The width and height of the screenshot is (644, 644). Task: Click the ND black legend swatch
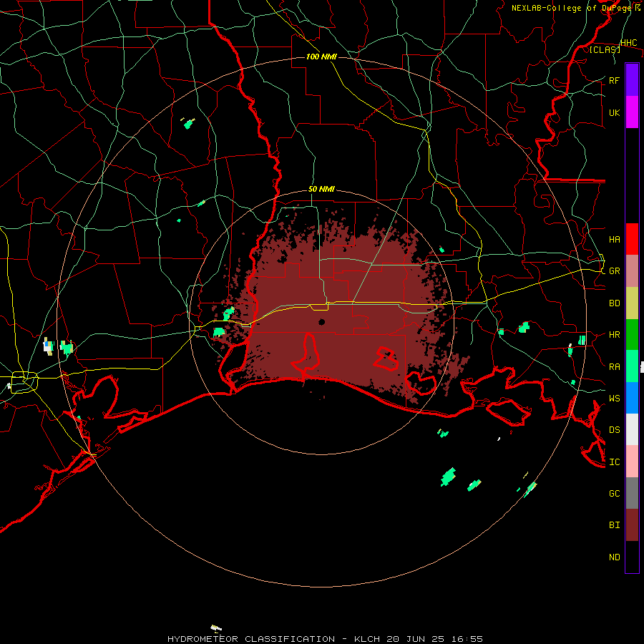click(x=632, y=557)
